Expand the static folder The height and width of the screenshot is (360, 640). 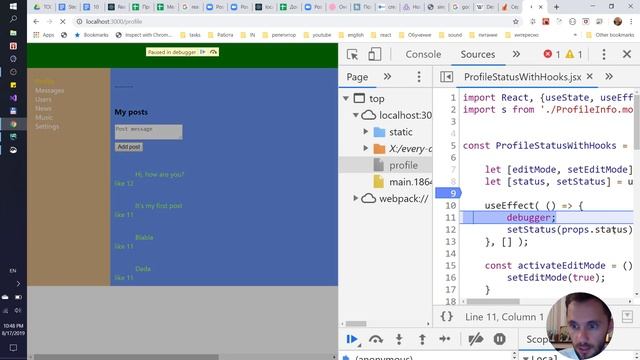366,131
